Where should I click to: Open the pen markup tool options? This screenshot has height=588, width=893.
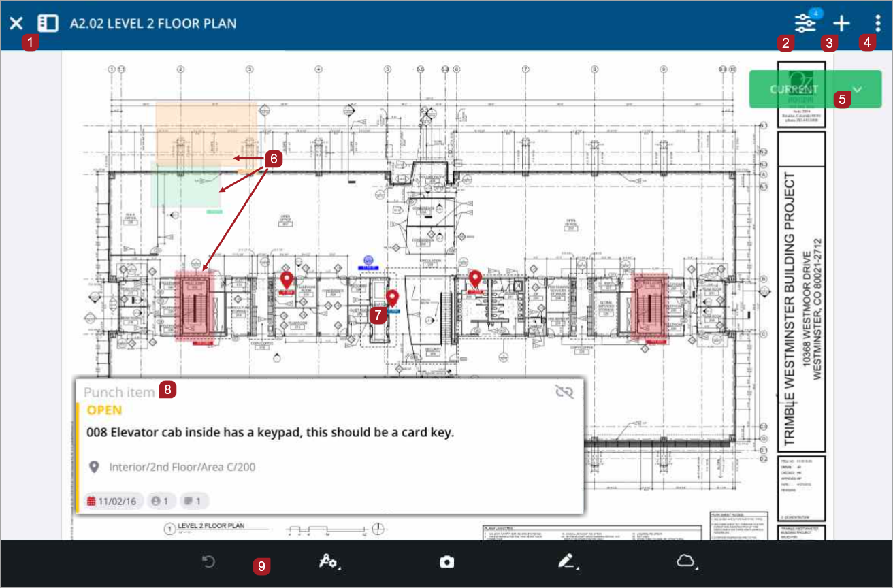click(566, 561)
